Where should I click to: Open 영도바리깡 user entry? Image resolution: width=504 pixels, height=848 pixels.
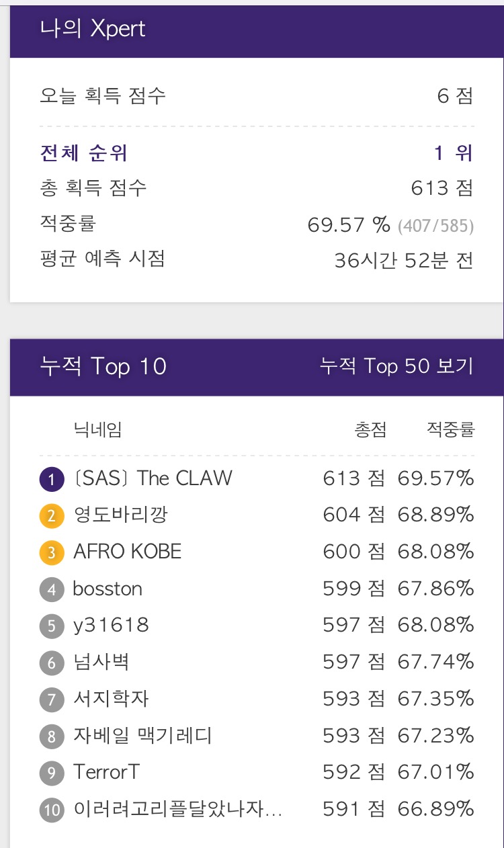[120, 515]
